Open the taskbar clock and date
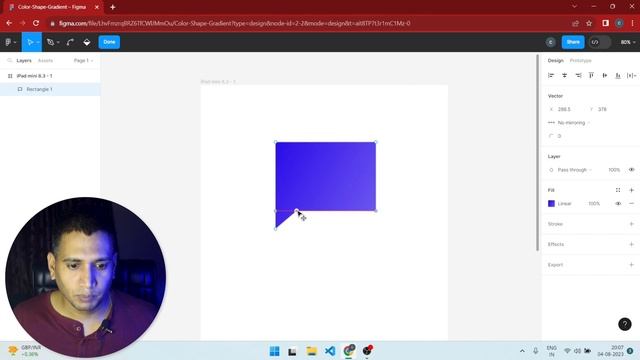 click(x=611, y=351)
